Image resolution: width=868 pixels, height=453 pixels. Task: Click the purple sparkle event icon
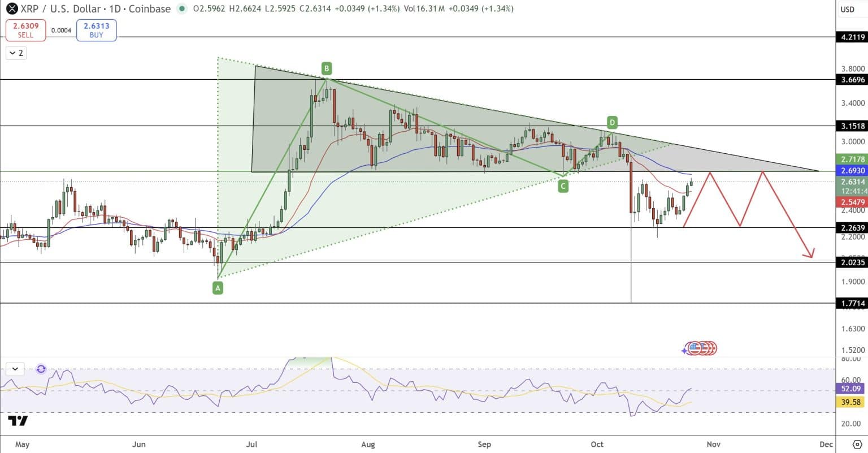tap(685, 351)
